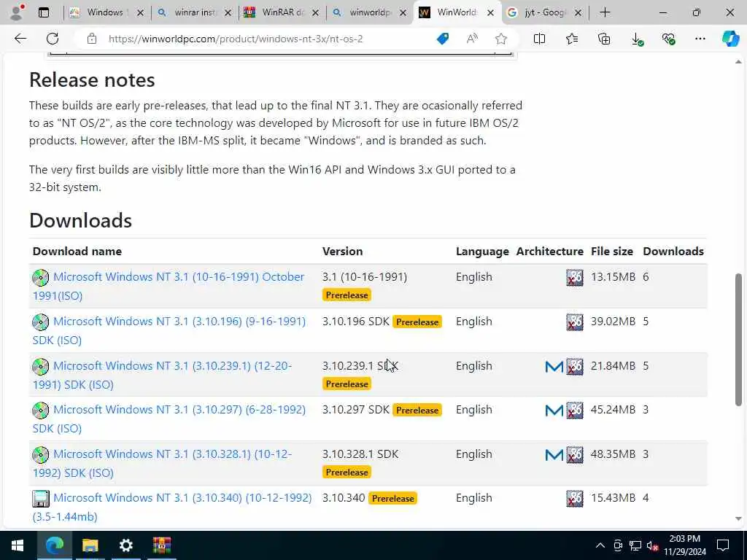The image size is (747, 560).
Task: Open the Favorites list
Action: (572, 39)
